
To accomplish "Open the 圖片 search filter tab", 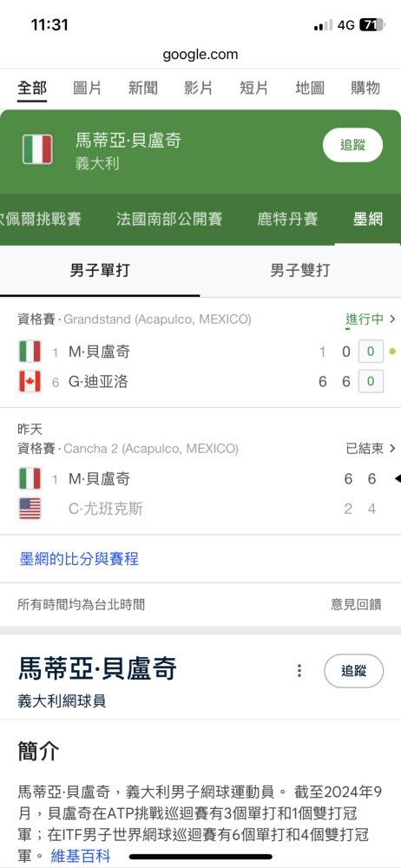I will (x=88, y=88).
